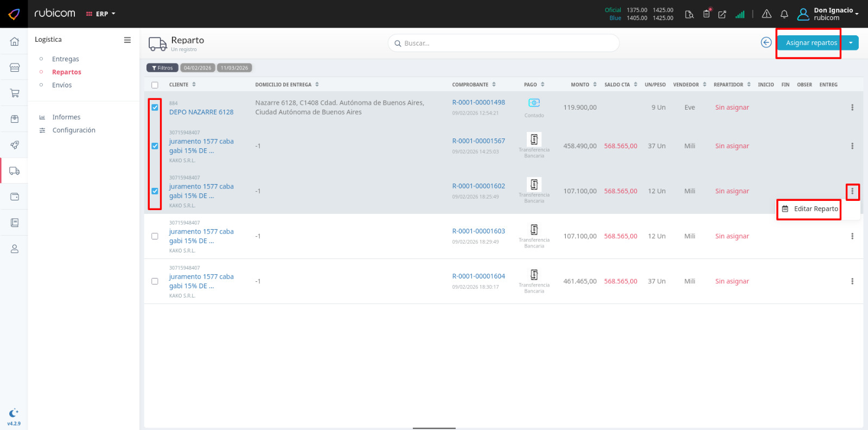Open the ERP module dropdown
Screen dimensions: 868x430
point(101,14)
